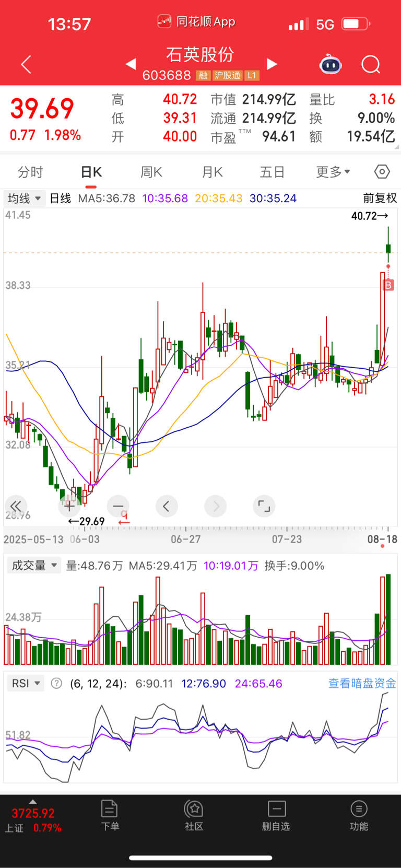Viewport: 401px width, 868px height.
Task: Tap the 沪股通 tag
Action: click(x=228, y=76)
